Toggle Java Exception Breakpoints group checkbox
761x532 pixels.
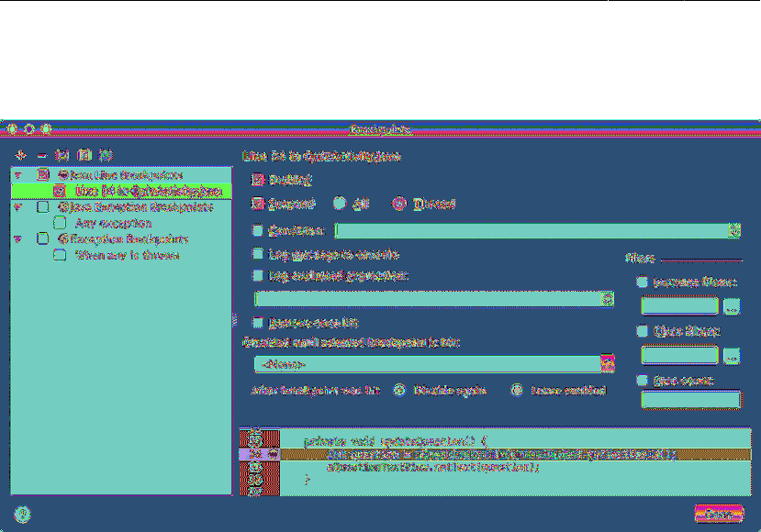43,207
